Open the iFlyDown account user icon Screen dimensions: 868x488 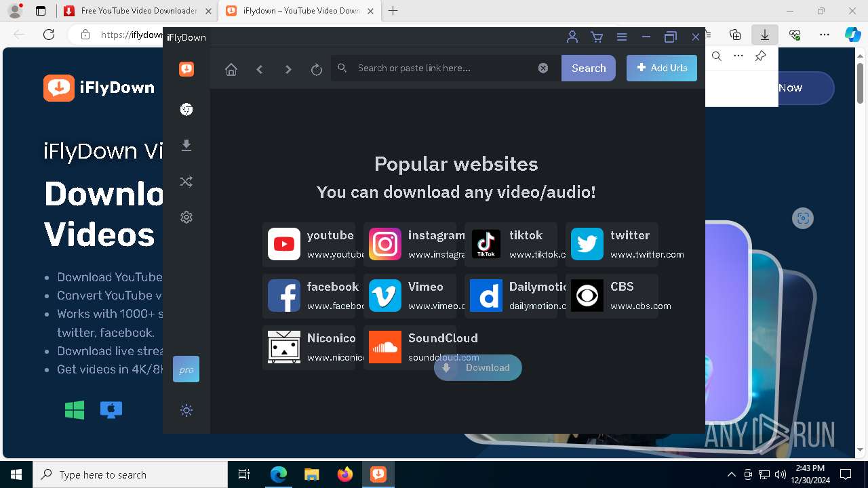click(572, 37)
